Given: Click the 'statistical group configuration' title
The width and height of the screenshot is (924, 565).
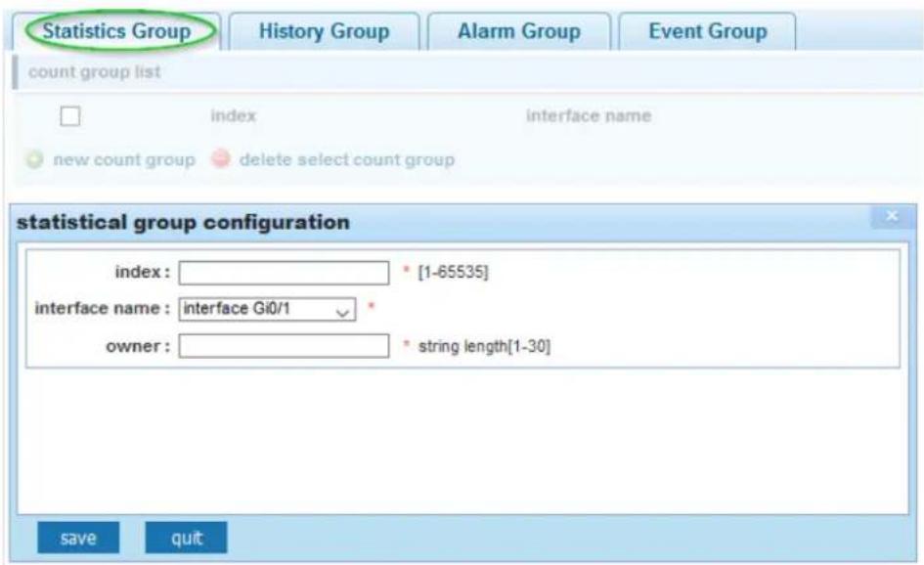Looking at the screenshot, I should (183, 222).
